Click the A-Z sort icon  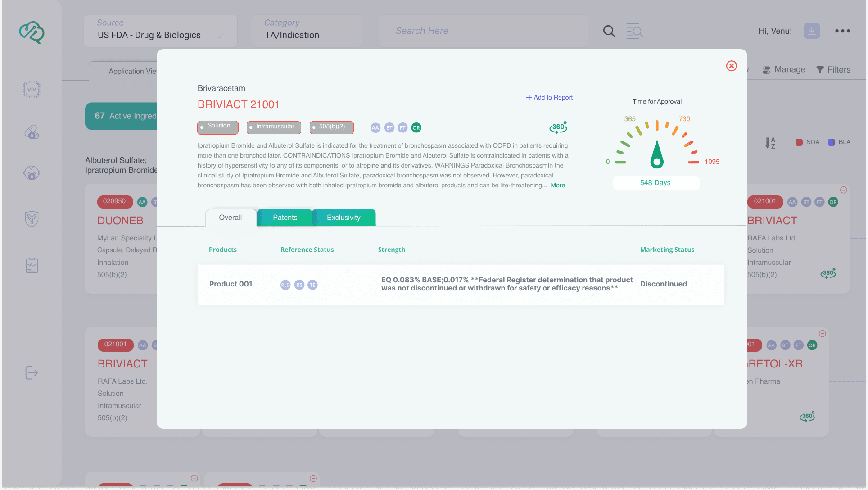(770, 143)
